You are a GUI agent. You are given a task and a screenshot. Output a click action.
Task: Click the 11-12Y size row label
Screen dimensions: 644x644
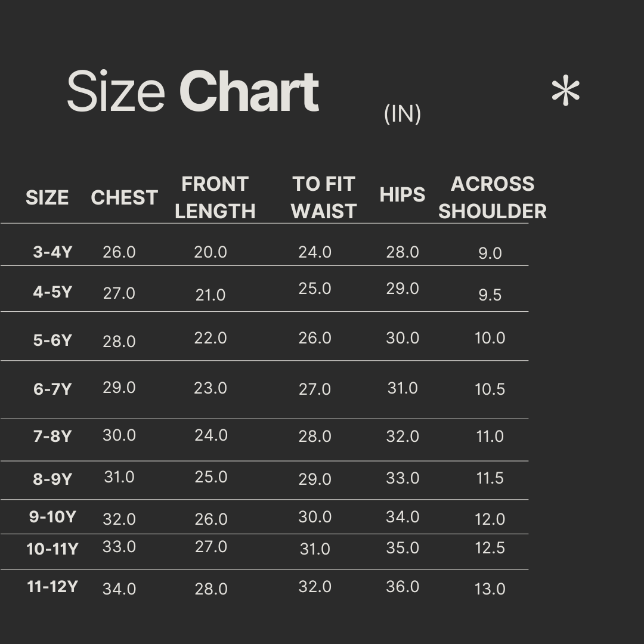coord(52,587)
